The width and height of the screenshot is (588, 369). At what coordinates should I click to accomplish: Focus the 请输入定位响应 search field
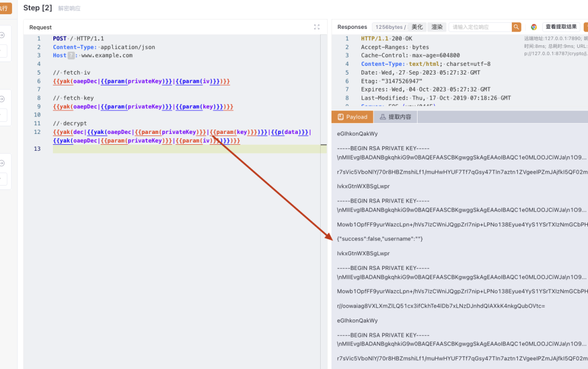480,27
